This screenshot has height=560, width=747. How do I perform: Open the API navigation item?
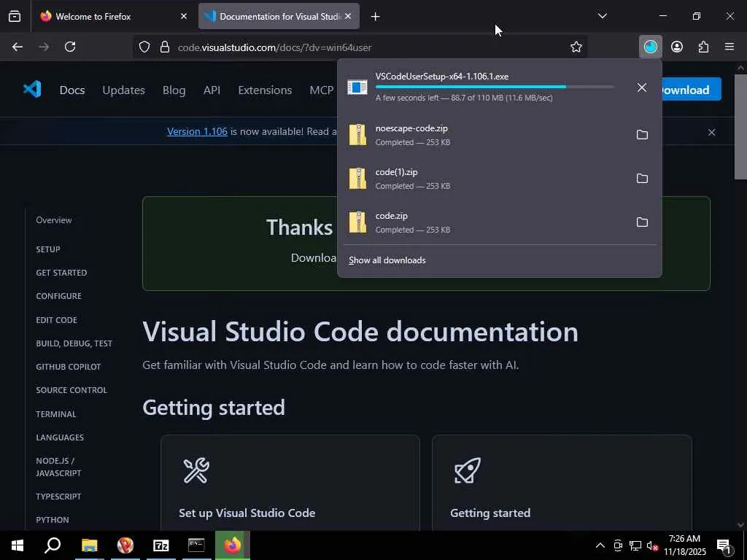point(212,90)
